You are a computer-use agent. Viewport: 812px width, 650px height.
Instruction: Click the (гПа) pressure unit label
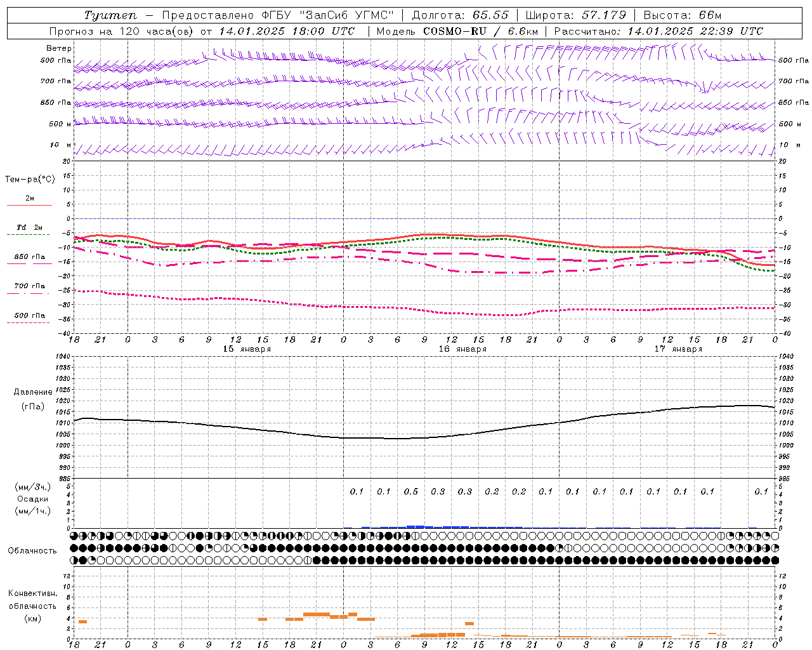tap(33, 406)
